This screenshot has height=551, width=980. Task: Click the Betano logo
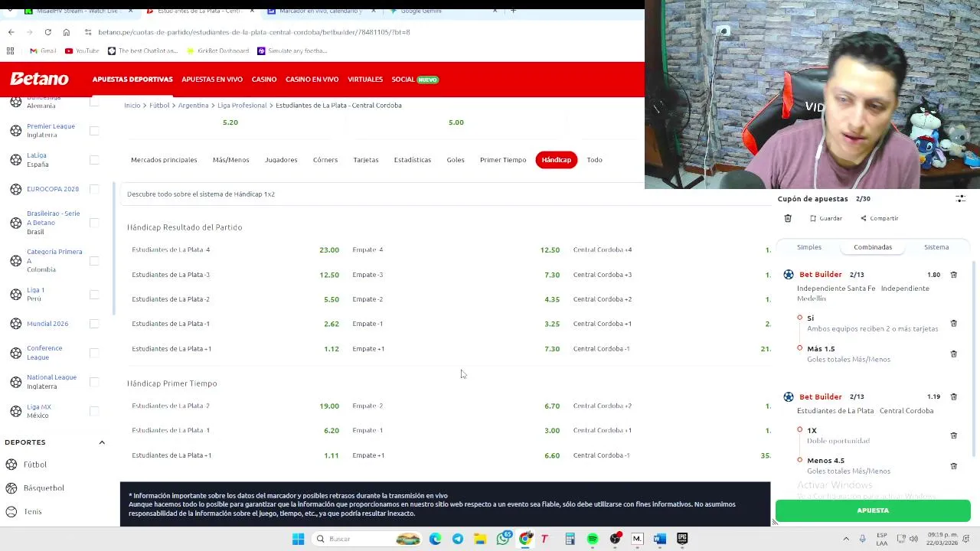39,79
